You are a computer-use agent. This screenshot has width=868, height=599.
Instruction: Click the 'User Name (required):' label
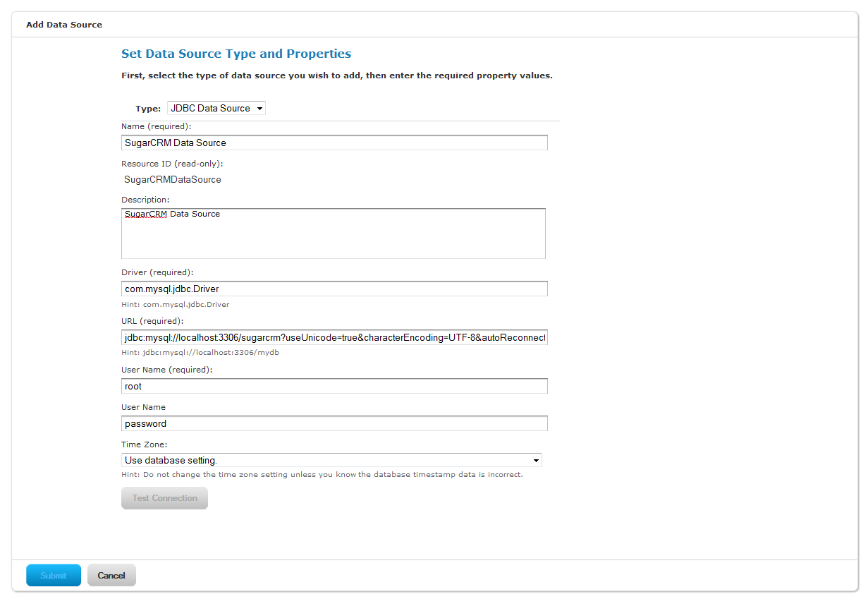click(x=167, y=370)
